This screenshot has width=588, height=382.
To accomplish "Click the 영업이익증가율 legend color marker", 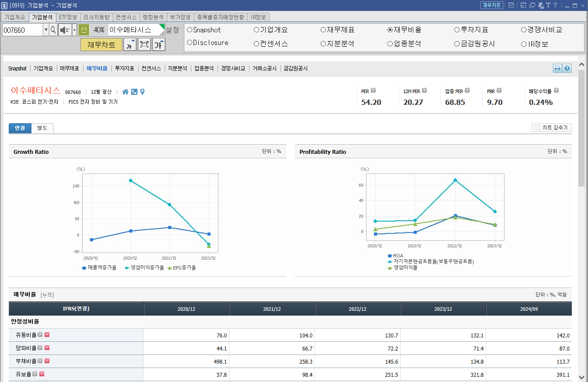I will [x=127, y=268].
